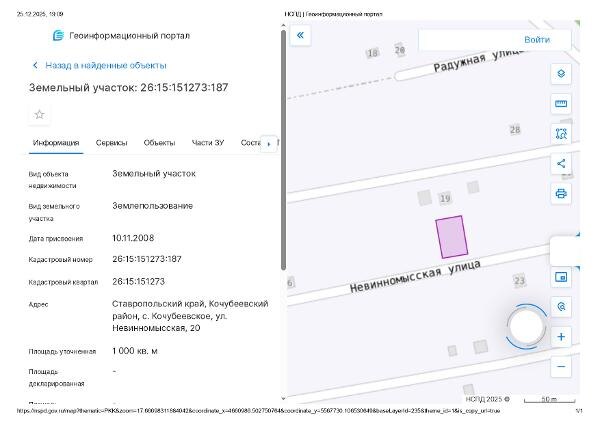Click the Радужная улица map label
This screenshot has height=424, width=600.
pos(482,59)
